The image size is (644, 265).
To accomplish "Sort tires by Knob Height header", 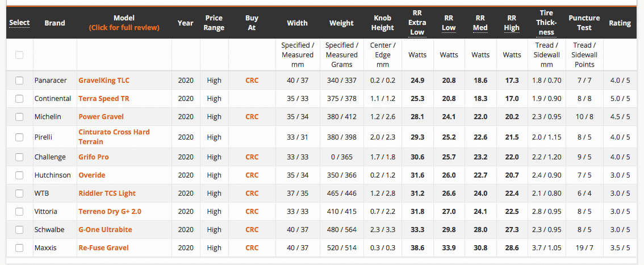I will [x=382, y=23].
